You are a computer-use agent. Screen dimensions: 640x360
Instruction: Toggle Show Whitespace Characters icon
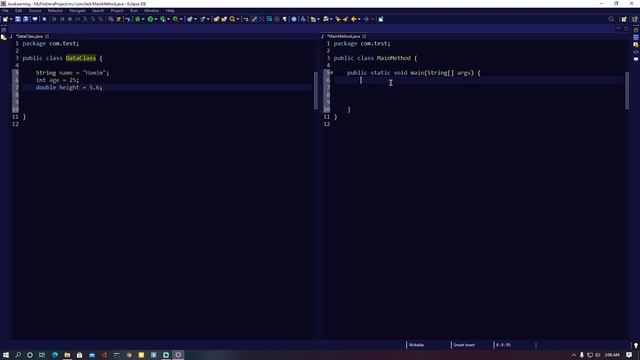[x=285, y=19]
